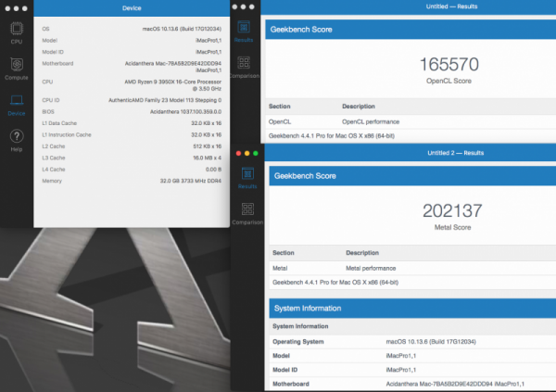Click the Model ID row in Device window
This screenshot has height=392, width=556.
(132, 52)
